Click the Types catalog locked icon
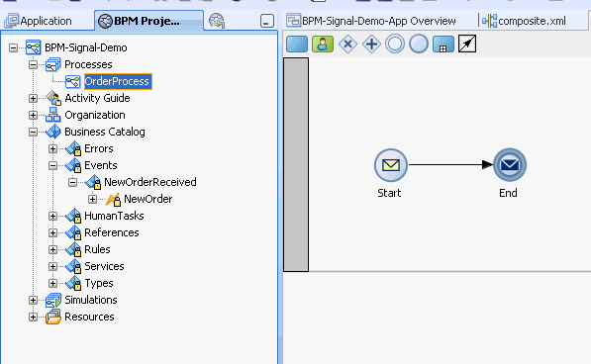Screen dimensions: 591x364 (73, 283)
